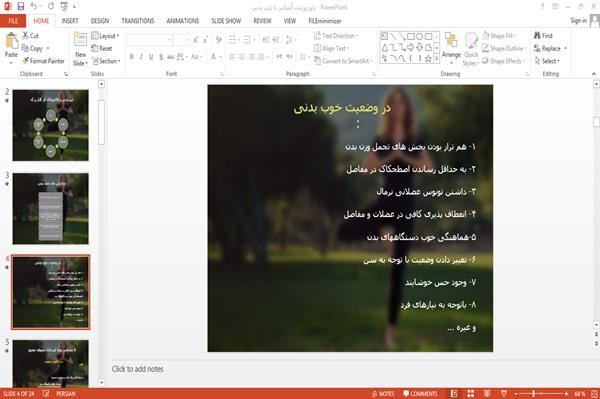
Task: Toggle text shadow S button
Action: (161, 57)
